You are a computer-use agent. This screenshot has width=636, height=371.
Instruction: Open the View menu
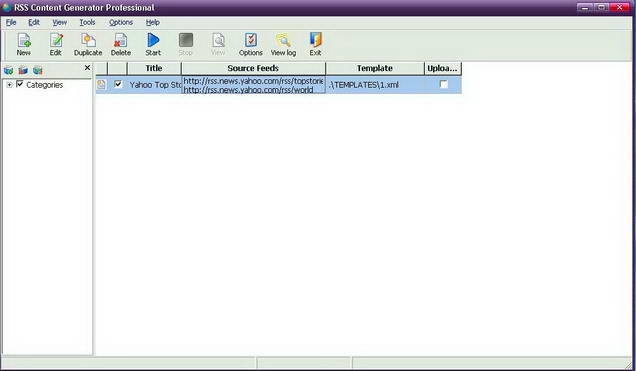point(60,22)
